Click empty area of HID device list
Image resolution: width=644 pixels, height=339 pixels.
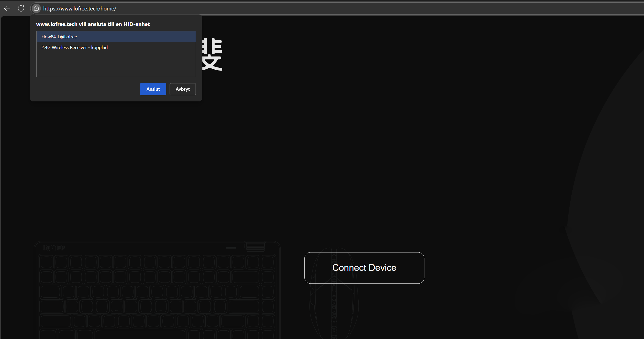point(116,64)
